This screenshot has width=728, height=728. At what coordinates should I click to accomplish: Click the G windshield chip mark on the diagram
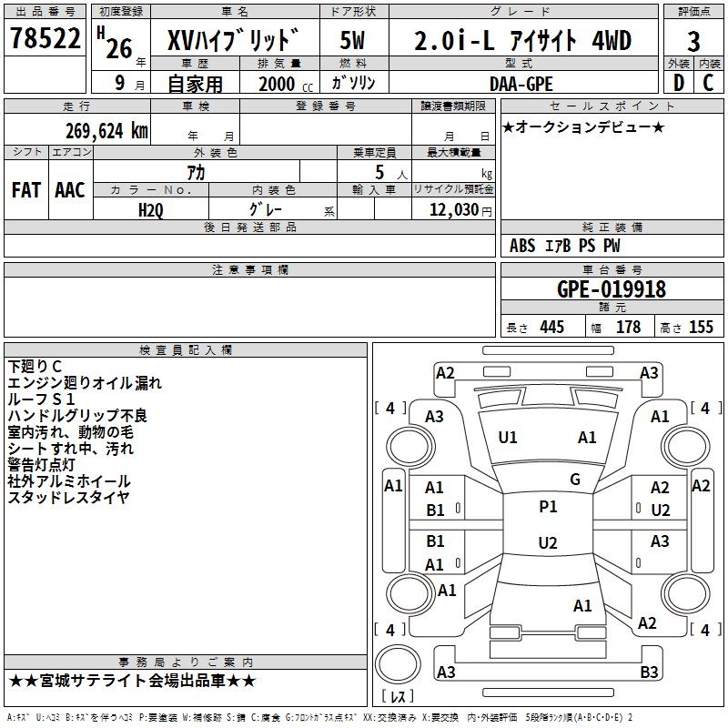[x=575, y=480]
